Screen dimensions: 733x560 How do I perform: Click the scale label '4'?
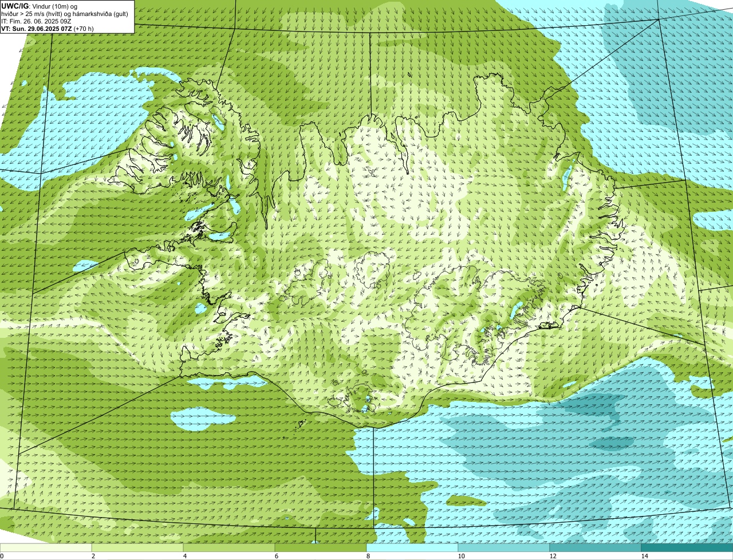pos(184,556)
